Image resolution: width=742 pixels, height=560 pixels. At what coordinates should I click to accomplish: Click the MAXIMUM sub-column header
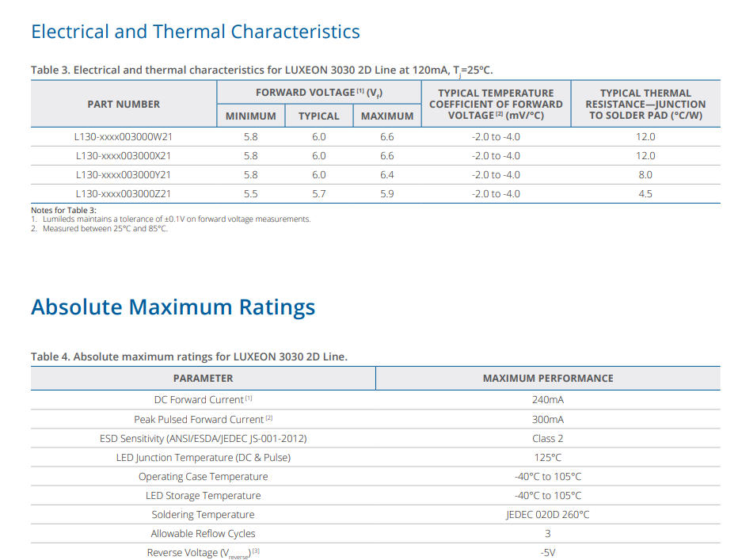pyautogui.click(x=387, y=116)
